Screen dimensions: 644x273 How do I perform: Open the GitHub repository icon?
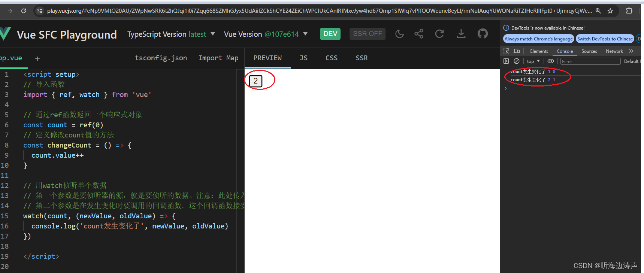[483, 34]
